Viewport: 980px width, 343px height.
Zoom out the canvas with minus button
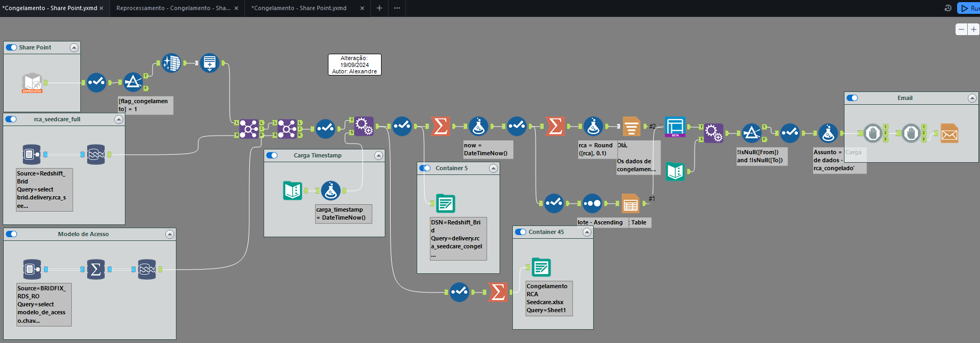(x=961, y=29)
